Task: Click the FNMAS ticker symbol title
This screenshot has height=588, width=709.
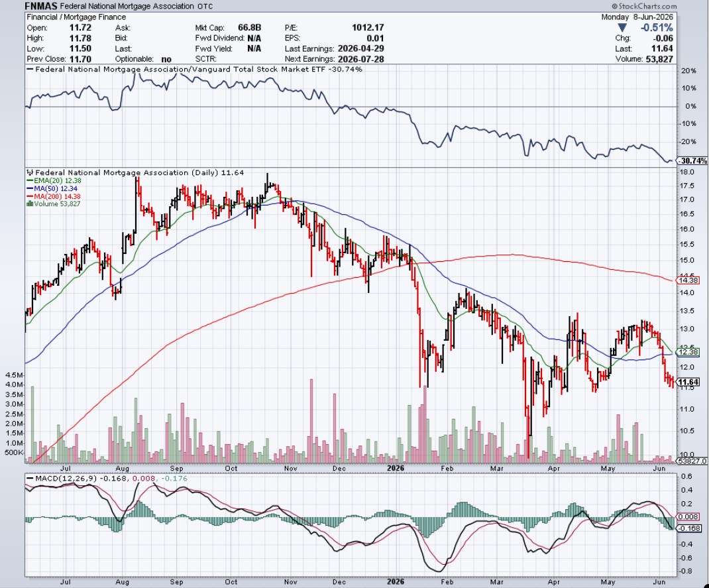Action: tap(41, 7)
